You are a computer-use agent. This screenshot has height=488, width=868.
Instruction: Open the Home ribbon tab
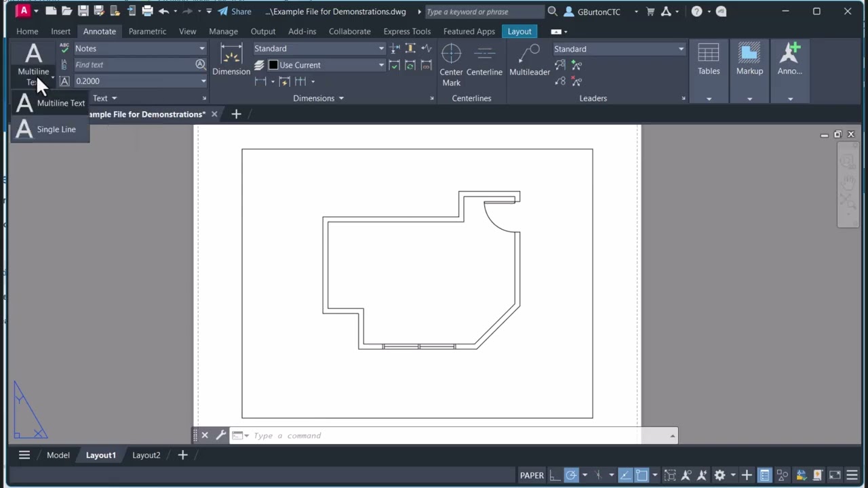pos(27,31)
